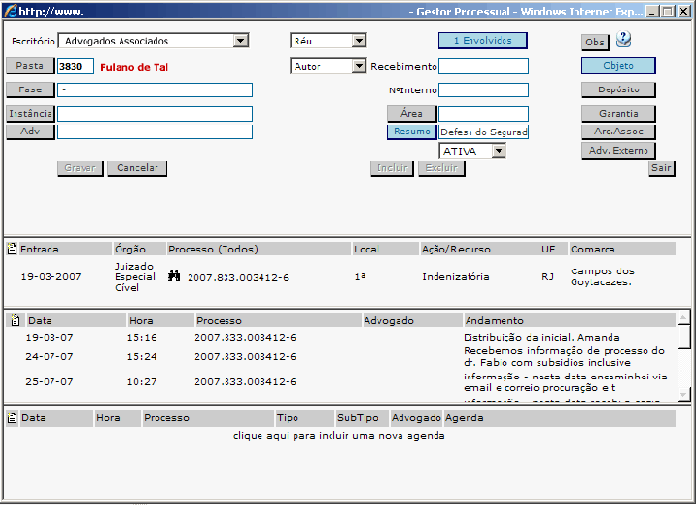Click the Sair button
This screenshot has width=698, height=505.
pos(660,168)
